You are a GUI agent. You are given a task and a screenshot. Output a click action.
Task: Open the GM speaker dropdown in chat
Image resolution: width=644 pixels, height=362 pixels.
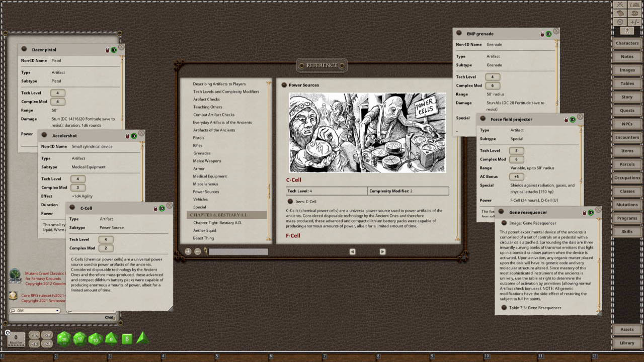tap(35, 311)
